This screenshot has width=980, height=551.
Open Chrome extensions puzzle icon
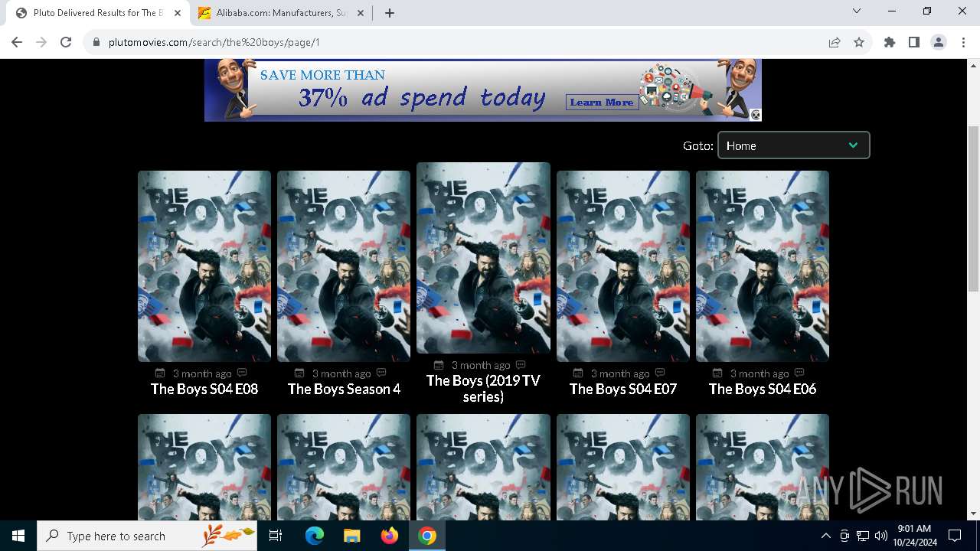tap(890, 42)
